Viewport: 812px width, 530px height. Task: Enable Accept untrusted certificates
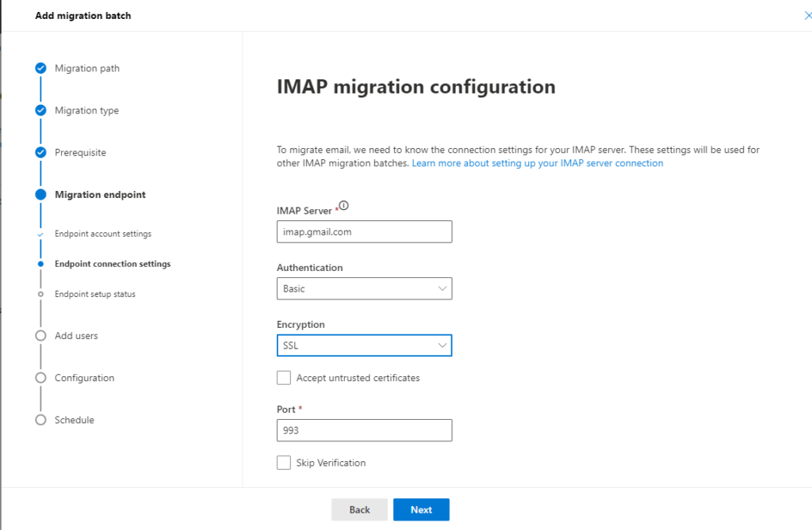pos(284,378)
